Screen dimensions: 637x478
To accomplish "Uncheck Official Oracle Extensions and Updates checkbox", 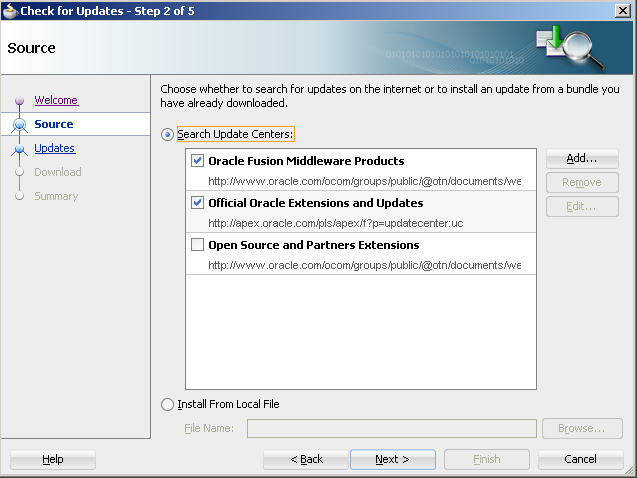I will [197, 203].
